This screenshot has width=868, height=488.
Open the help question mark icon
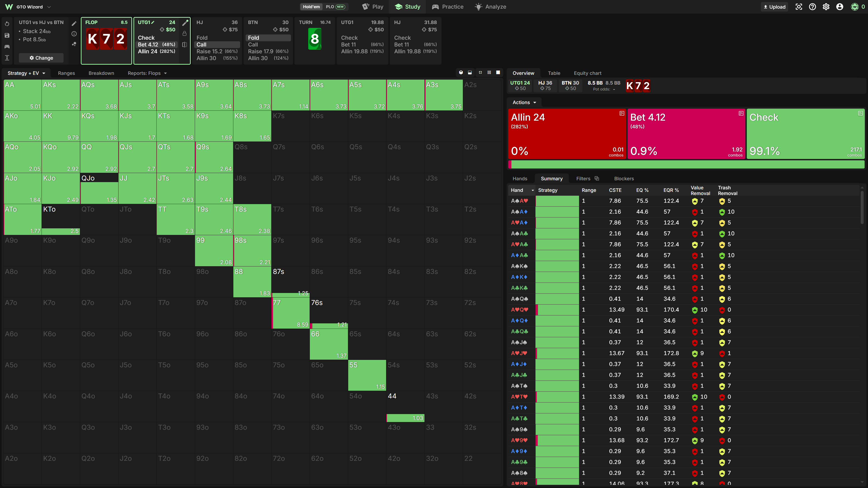click(812, 7)
